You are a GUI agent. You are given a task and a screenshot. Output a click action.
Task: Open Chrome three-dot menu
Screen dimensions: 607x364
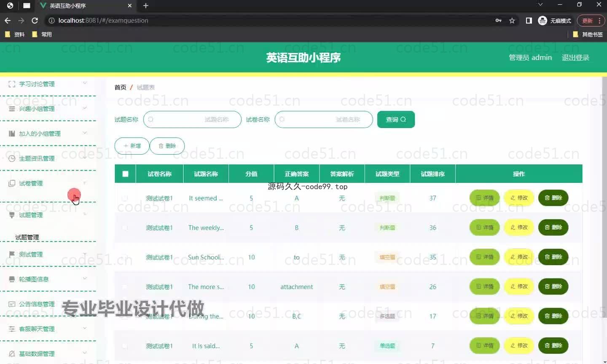click(600, 21)
